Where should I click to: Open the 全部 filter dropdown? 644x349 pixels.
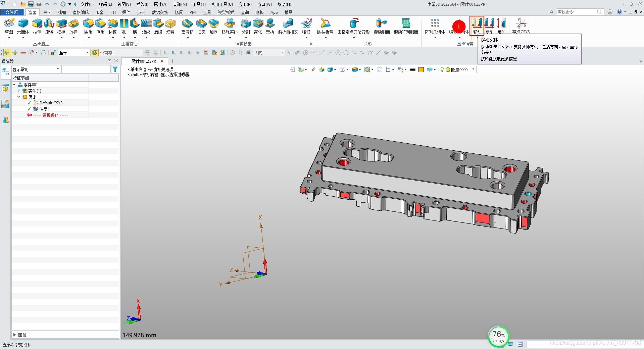pyautogui.click(x=87, y=52)
